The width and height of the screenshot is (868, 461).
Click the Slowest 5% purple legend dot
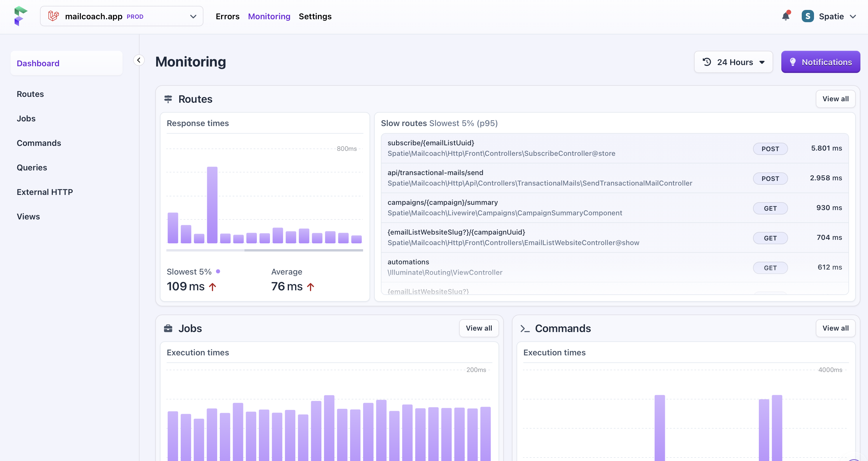(218, 271)
